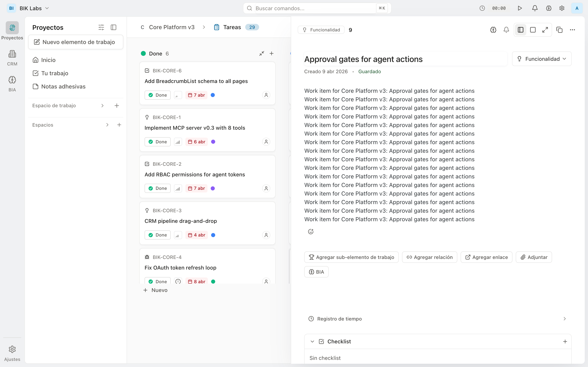The width and height of the screenshot is (588, 367).
Task: Copy the work item using the duplicate icon
Action: pos(559,30)
